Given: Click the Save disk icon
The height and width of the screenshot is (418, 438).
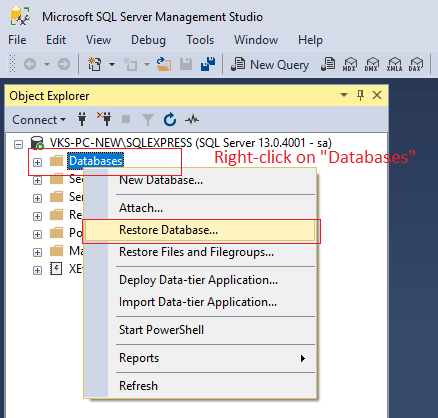Looking at the screenshot, I should tap(186, 64).
